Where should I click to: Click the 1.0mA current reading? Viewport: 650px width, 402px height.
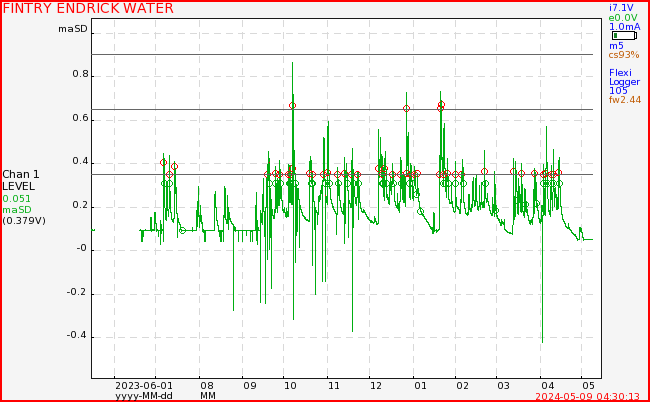625,26
